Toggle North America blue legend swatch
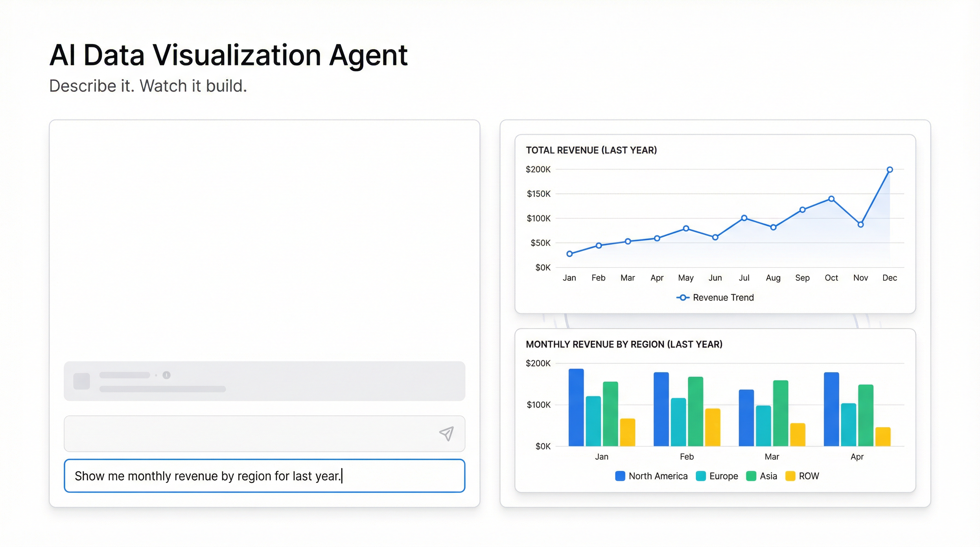The height and width of the screenshot is (547, 980). click(620, 476)
